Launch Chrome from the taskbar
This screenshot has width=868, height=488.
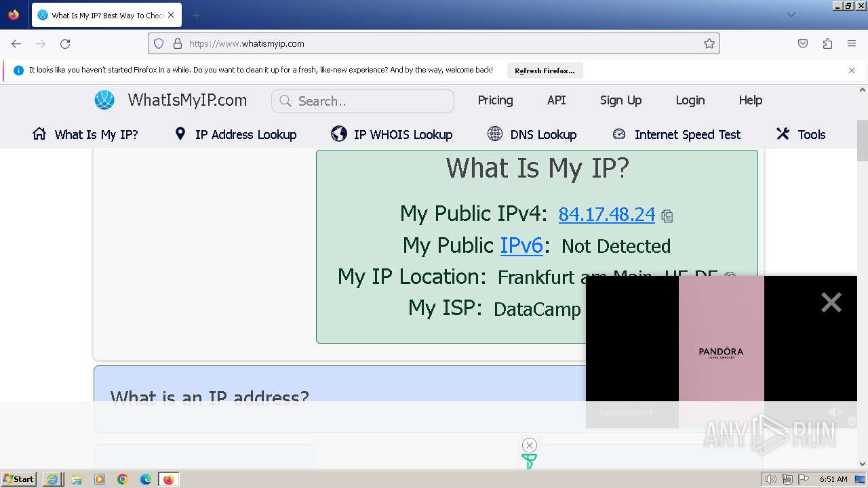[x=123, y=479]
